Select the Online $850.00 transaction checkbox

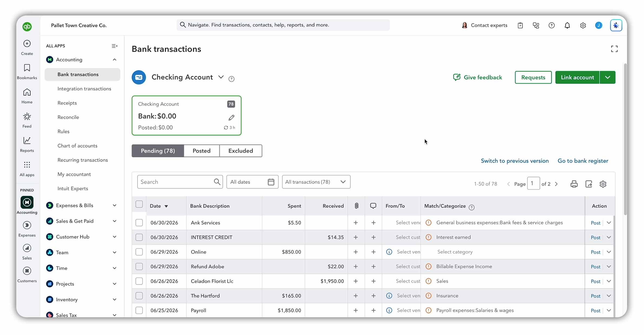click(139, 252)
